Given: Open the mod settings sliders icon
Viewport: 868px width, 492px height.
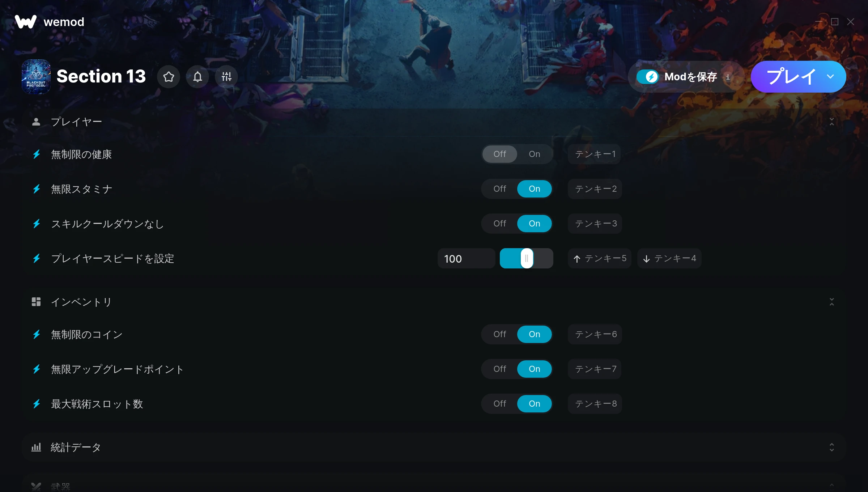Looking at the screenshot, I should click(226, 77).
